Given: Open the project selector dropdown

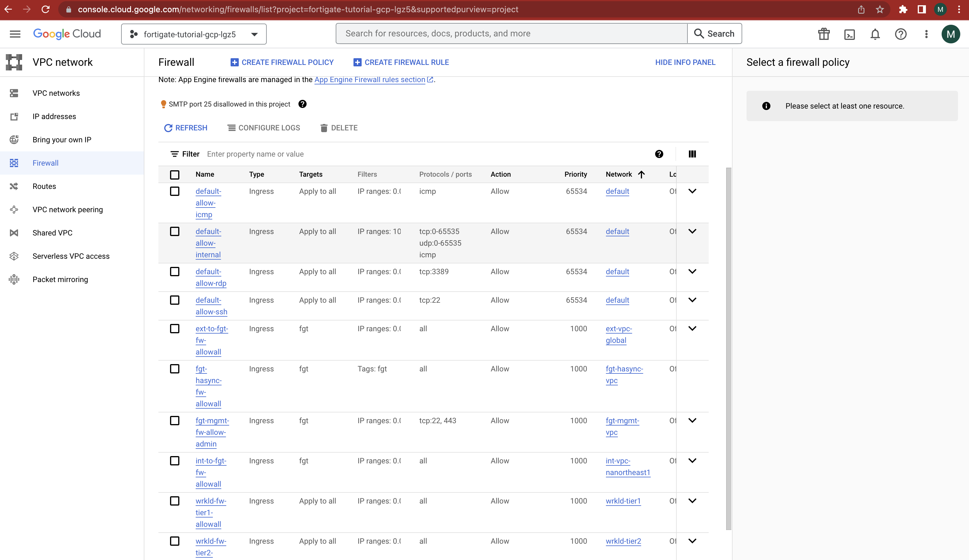Looking at the screenshot, I should (x=254, y=34).
